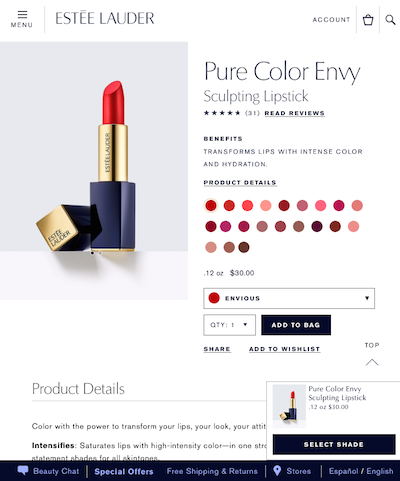
Task: Open the QTY quantity dropdown
Action: point(230,325)
